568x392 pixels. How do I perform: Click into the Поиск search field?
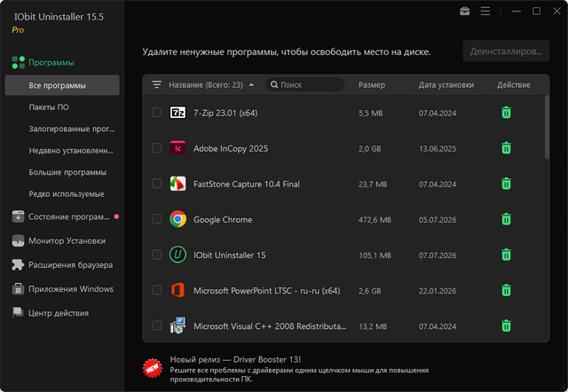point(305,85)
